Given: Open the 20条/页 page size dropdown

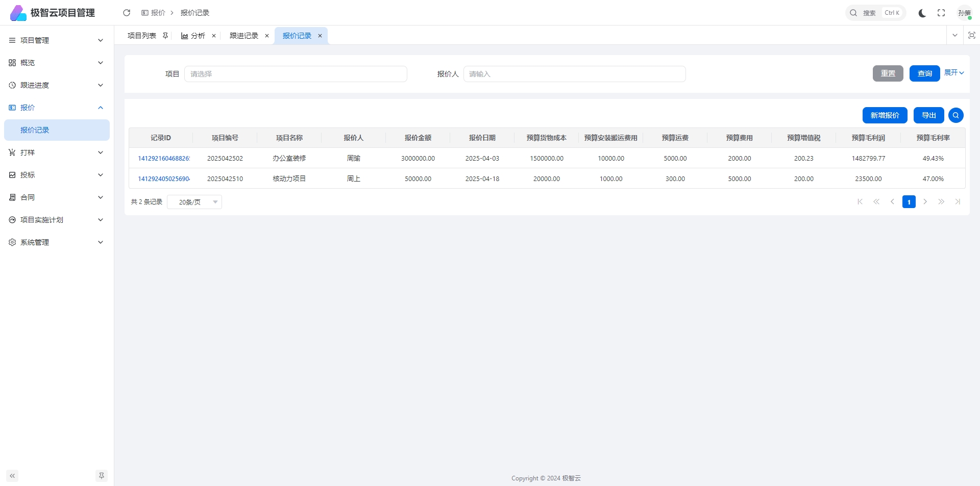Looking at the screenshot, I should pyautogui.click(x=194, y=202).
